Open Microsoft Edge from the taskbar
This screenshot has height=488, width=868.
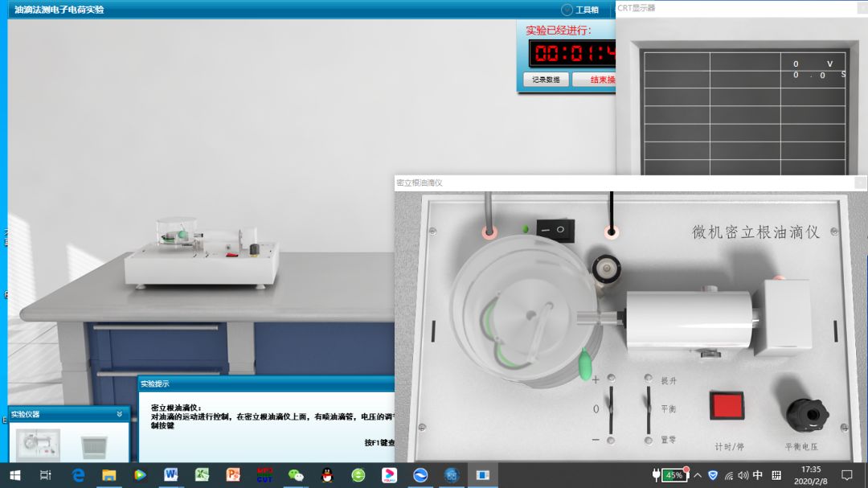[x=78, y=475]
